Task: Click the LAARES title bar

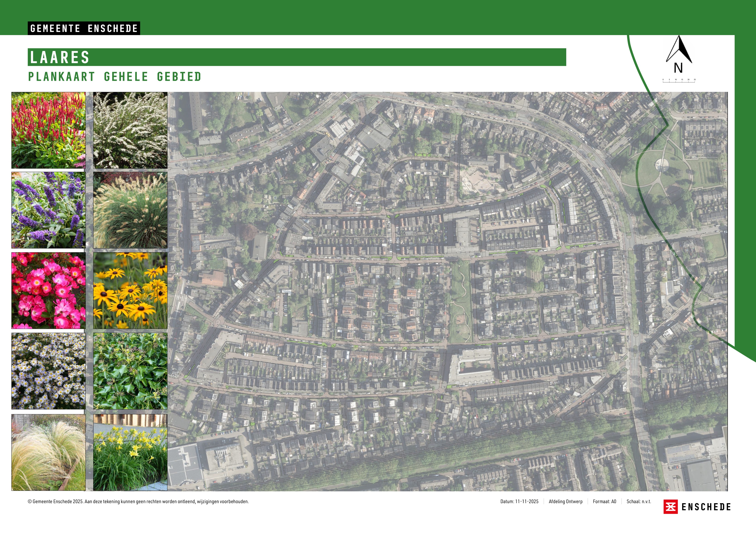Action: tap(296, 57)
